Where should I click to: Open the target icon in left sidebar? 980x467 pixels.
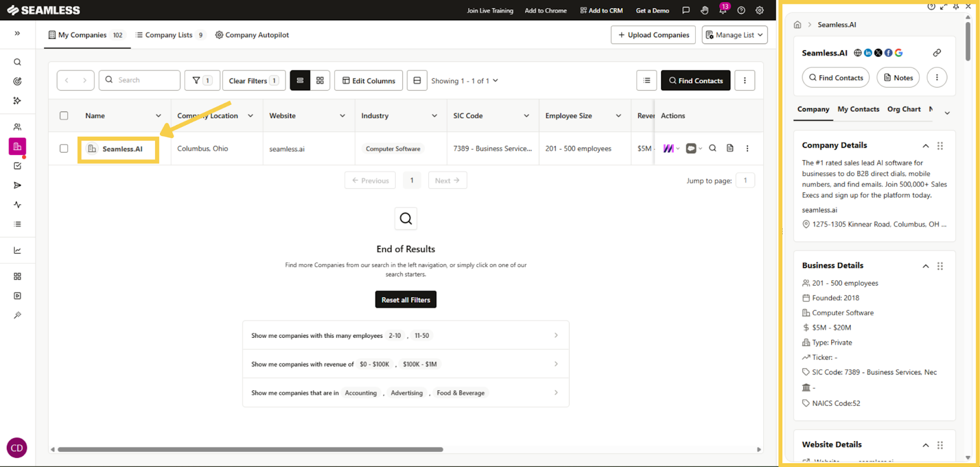click(17, 82)
